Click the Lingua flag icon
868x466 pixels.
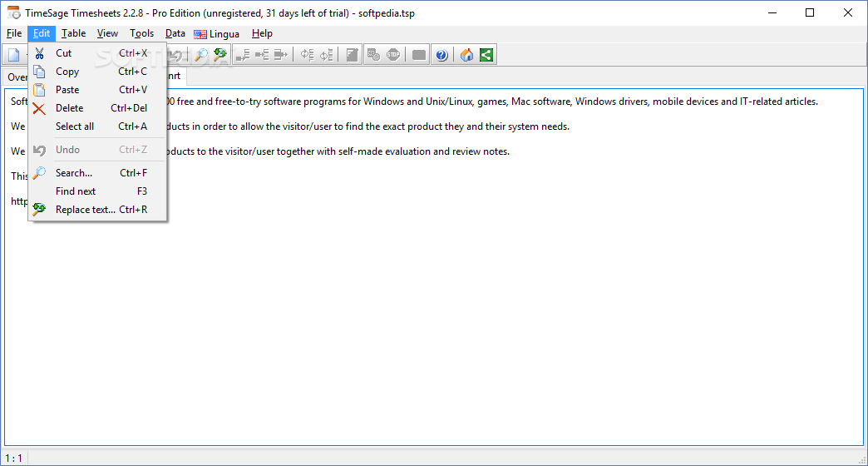(x=200, y=34)
